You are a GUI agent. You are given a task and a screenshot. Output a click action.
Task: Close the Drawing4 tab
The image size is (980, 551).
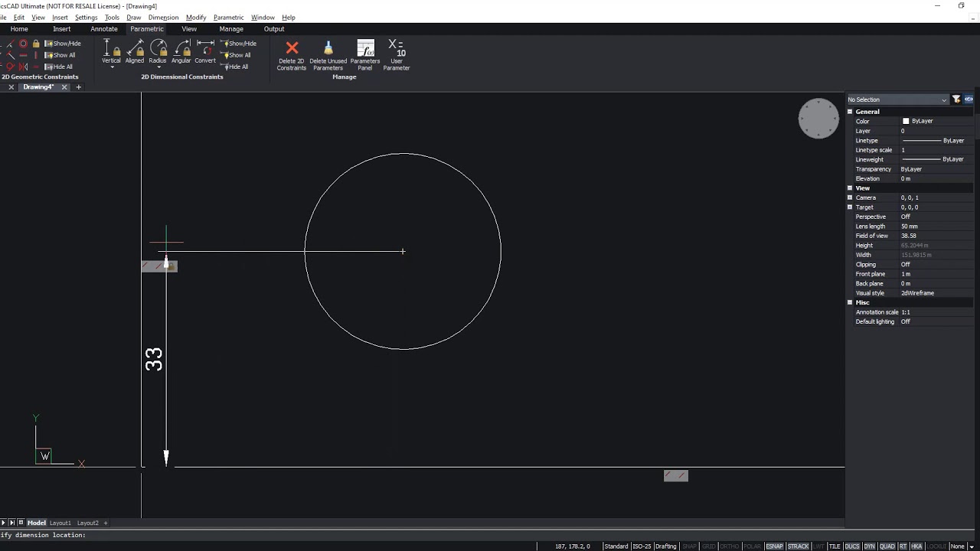click(64, 87)
